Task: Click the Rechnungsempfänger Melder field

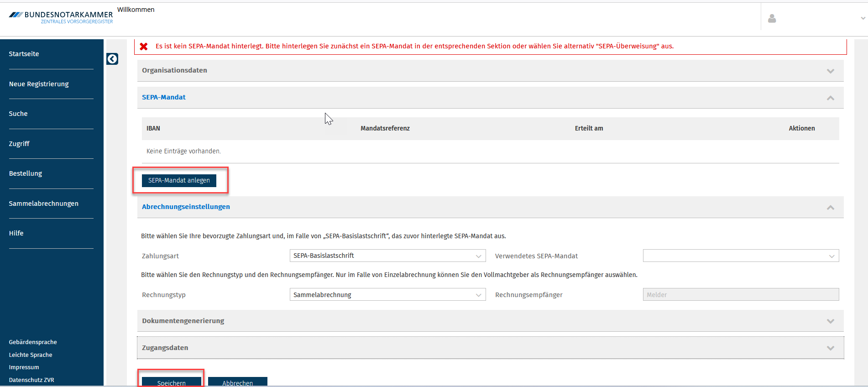Action: pyautogui.click(x=741, y=294)
